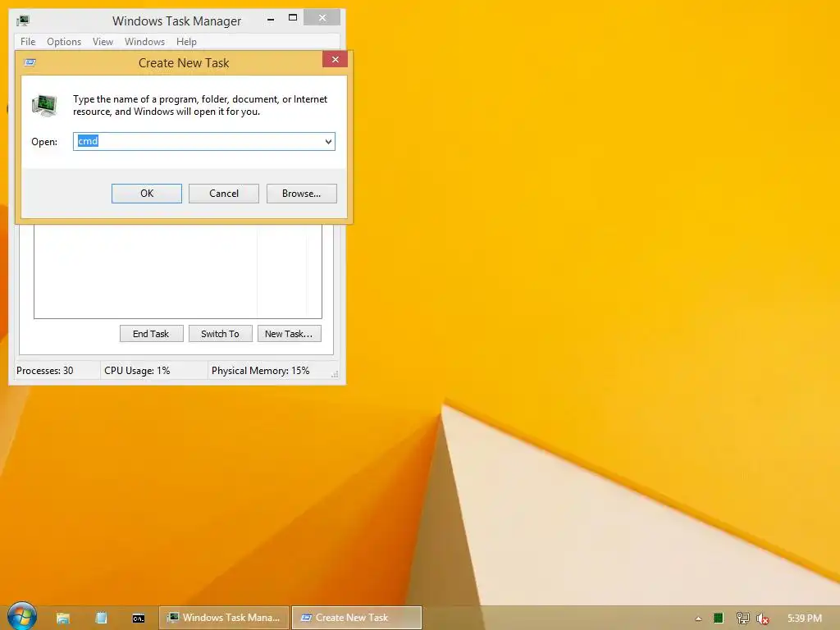The width and height of the screenshot is (840, 630).
Task: Close the Create New Task dialog
Action: (336, 59)
